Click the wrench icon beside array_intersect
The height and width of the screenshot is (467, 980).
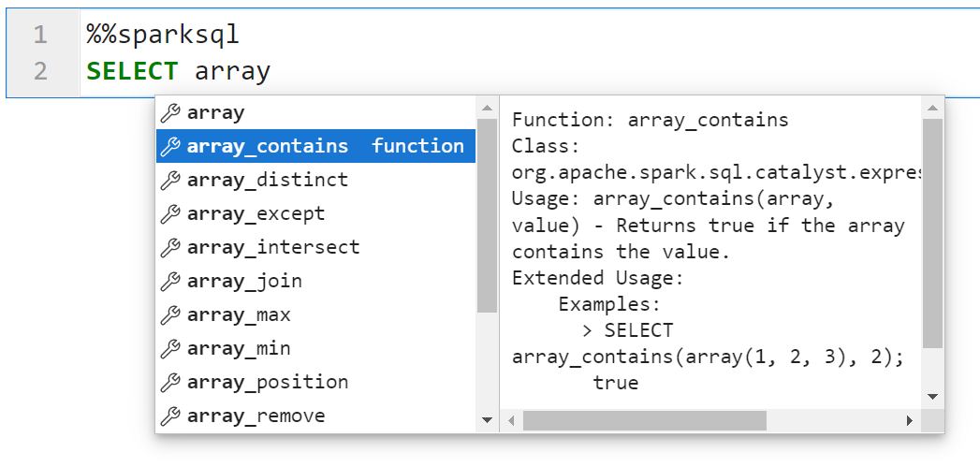(170, 248)
